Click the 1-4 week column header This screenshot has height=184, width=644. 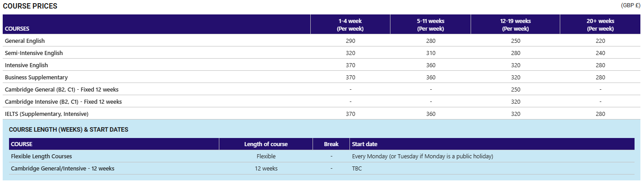(x=350, y=24)
